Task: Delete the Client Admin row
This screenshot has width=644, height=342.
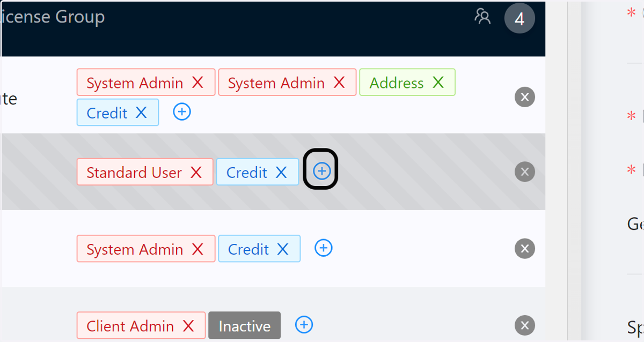Action: [525, 325]
